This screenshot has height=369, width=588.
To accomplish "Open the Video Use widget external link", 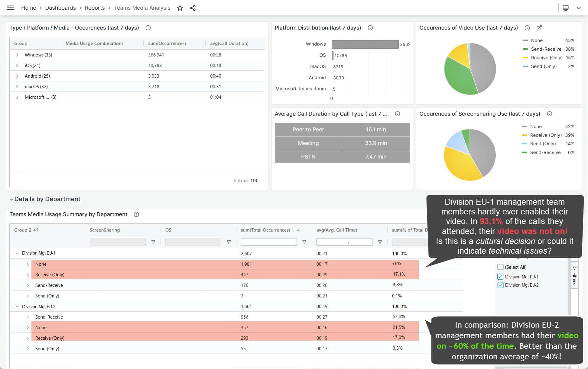I will (539, 28).
